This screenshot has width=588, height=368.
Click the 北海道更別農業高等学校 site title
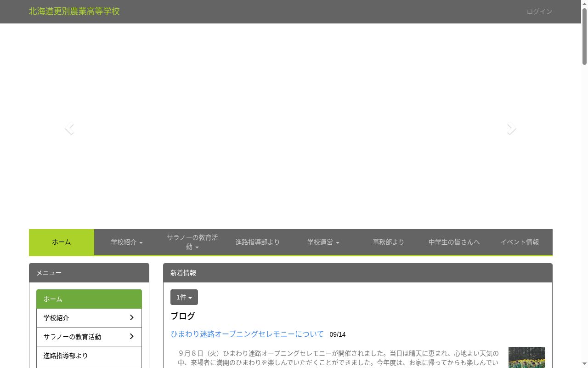point(74,11)
